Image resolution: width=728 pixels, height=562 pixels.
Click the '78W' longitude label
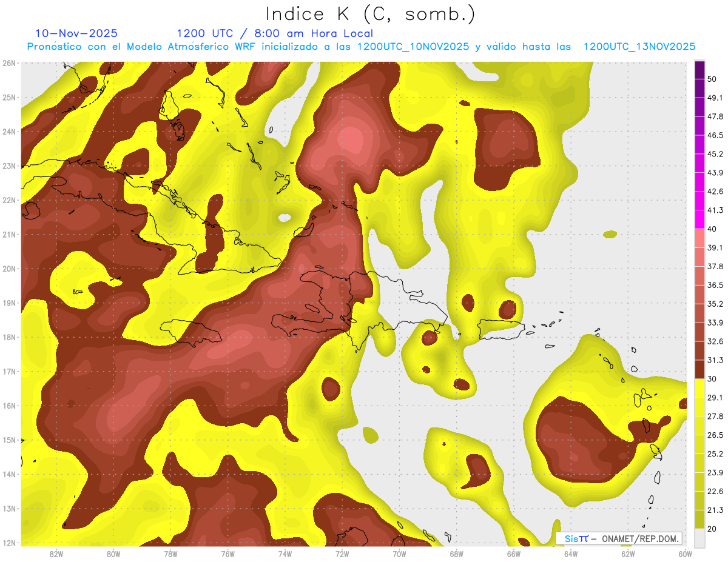[x=170, y=554]
